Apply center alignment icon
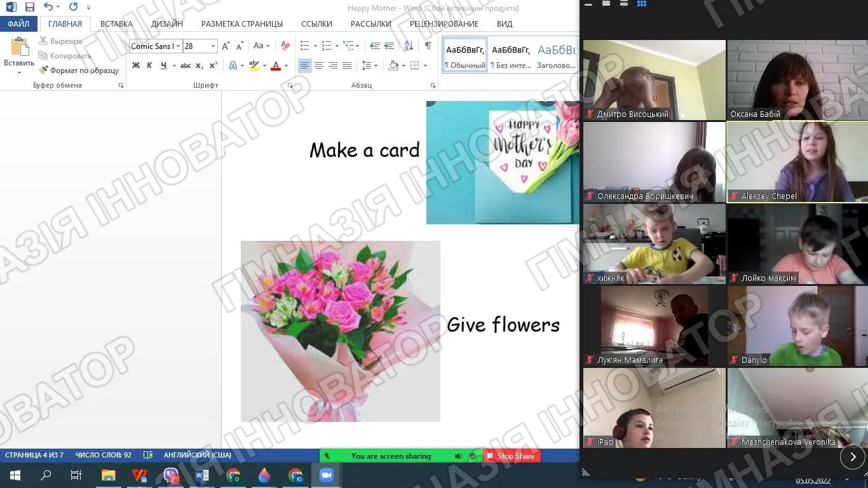 319,65
